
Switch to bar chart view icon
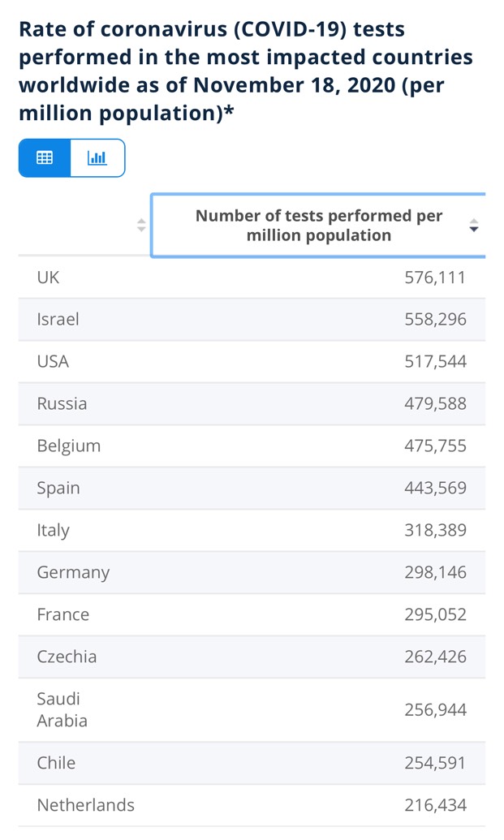(x=97, y=157)
